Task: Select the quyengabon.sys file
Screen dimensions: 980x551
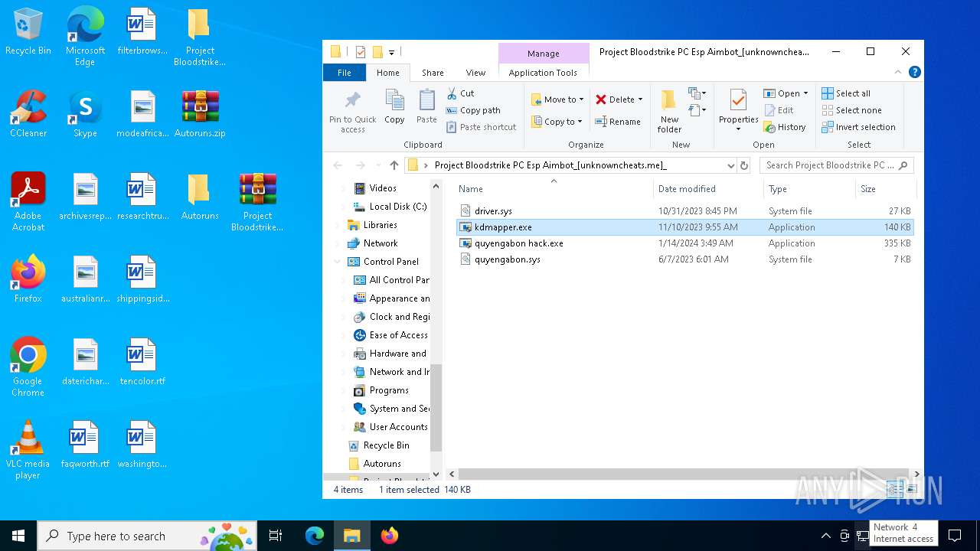Action: pyautogui.click(x=684, y=259)
